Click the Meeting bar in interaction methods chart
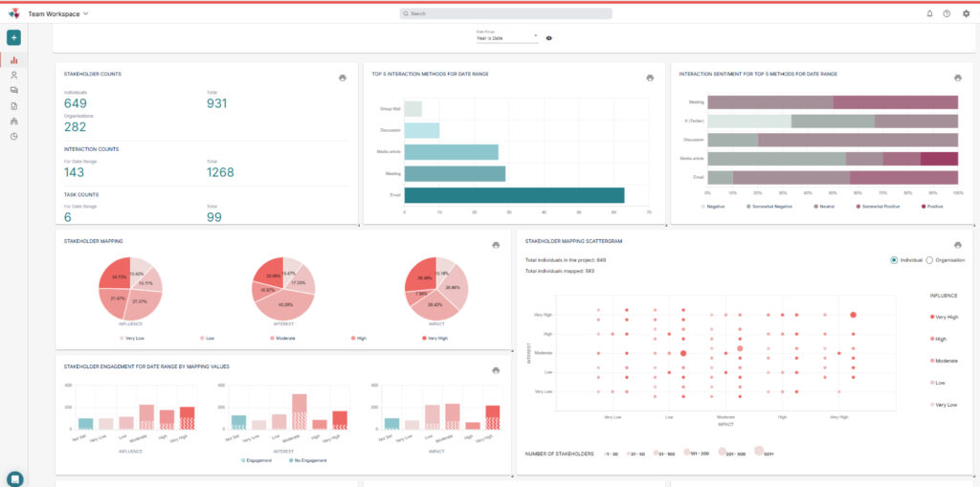This screenshot has width=980, height=487. (455, 173)
